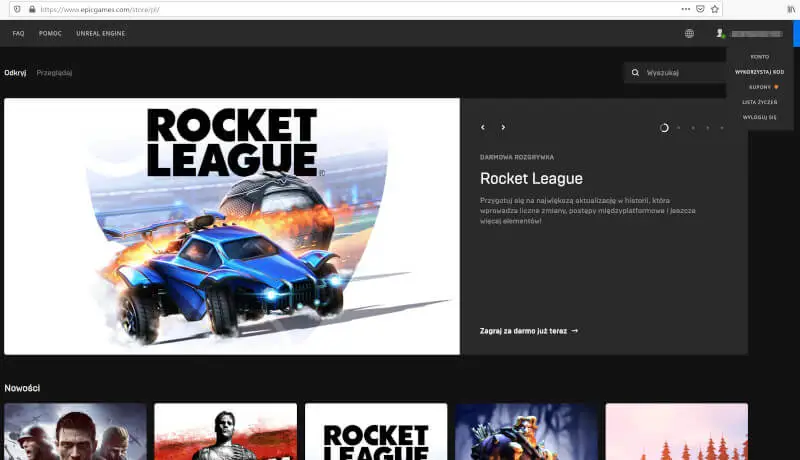Choose Wyloguj się in account menu
Image resolution: width=800 pixels, height=460 pixels.
(759, 117)
